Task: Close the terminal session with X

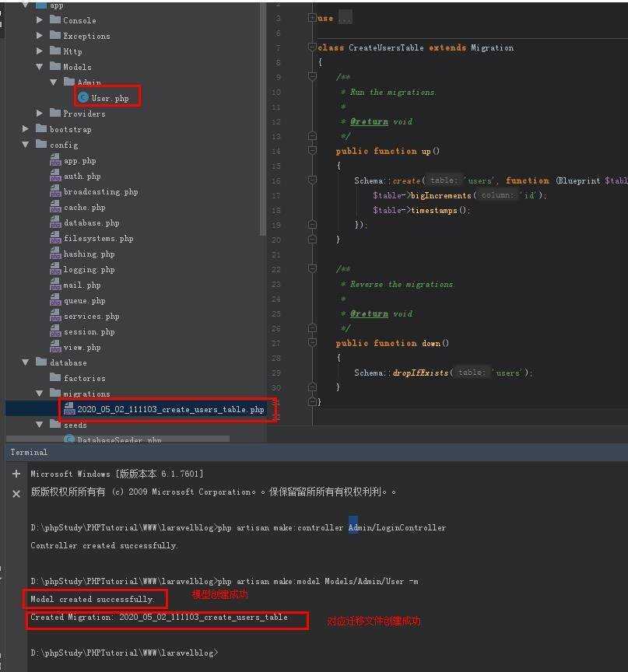Action: click(x=16, y=494)
